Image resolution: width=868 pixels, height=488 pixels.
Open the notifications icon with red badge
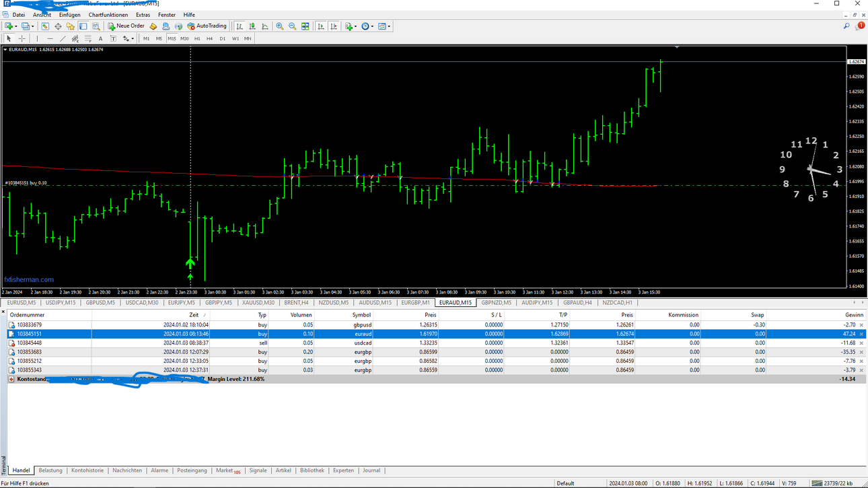click(859, 26)
